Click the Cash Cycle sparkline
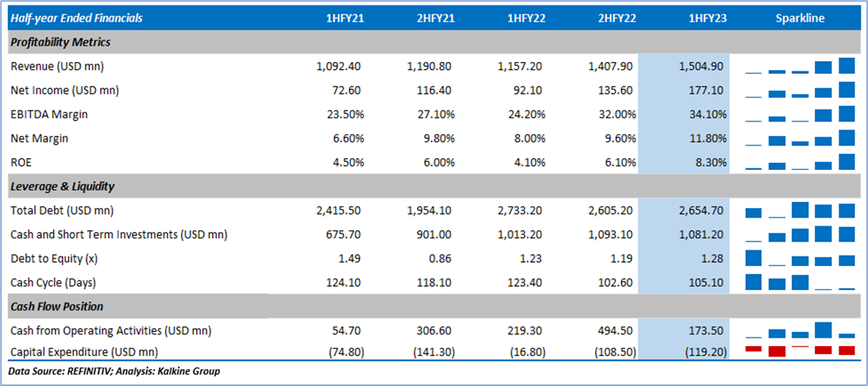The width and height of the screenshot is (868, 386). (x=800, y=282)
